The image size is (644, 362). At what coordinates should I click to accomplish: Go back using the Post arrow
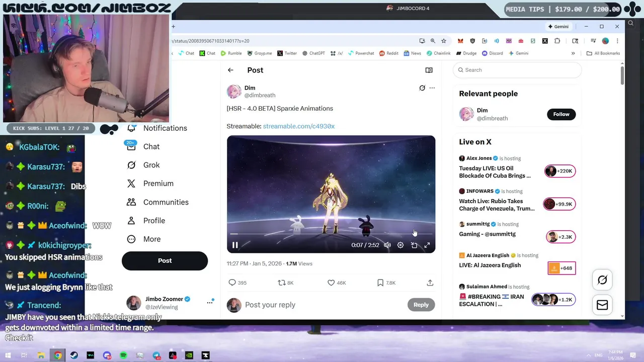230,70
